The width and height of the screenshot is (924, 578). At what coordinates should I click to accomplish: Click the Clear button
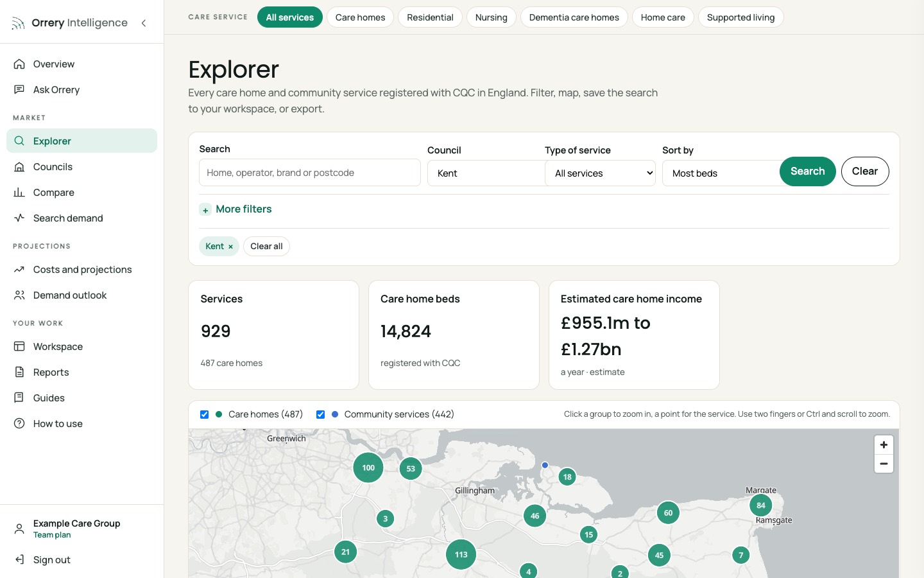tap(865, 171)
